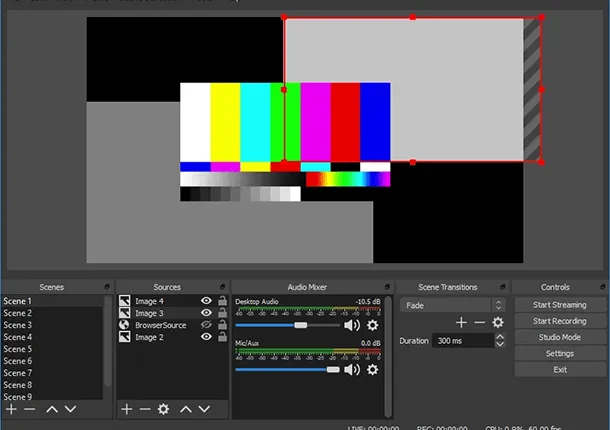Select Scene 4 in the Scenes list
This screenshot has width=610, height=430.
[18, 337]
